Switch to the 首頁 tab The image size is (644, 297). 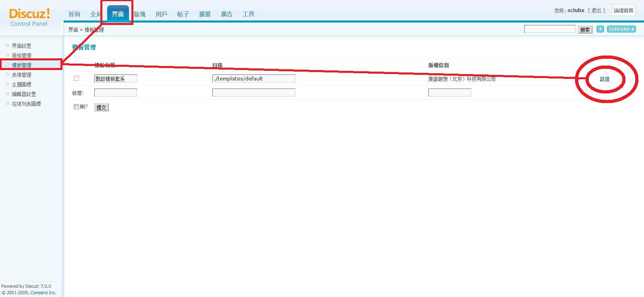pyautogui.click(x=74, y=14)
